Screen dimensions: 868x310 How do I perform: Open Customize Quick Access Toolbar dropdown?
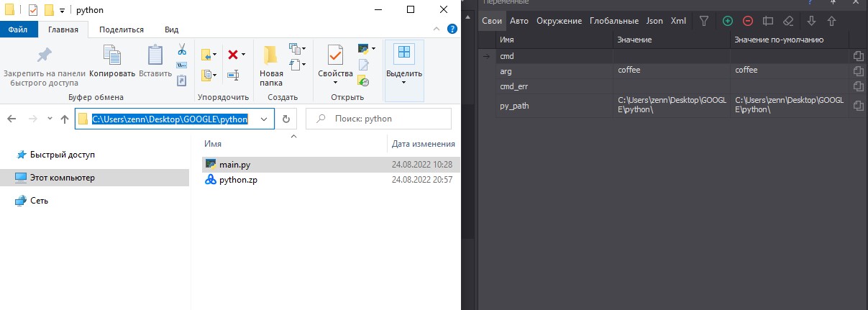click(x=63, y=10)
